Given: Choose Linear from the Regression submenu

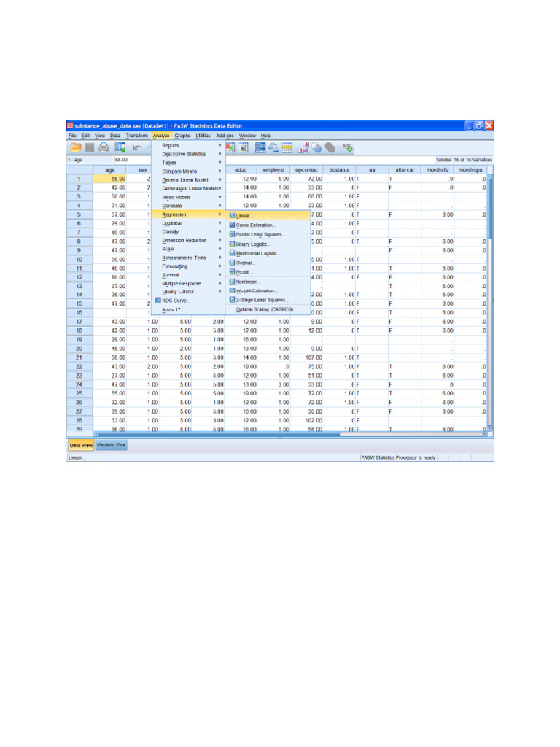Looking at the screenshot, I should [268, 215].
